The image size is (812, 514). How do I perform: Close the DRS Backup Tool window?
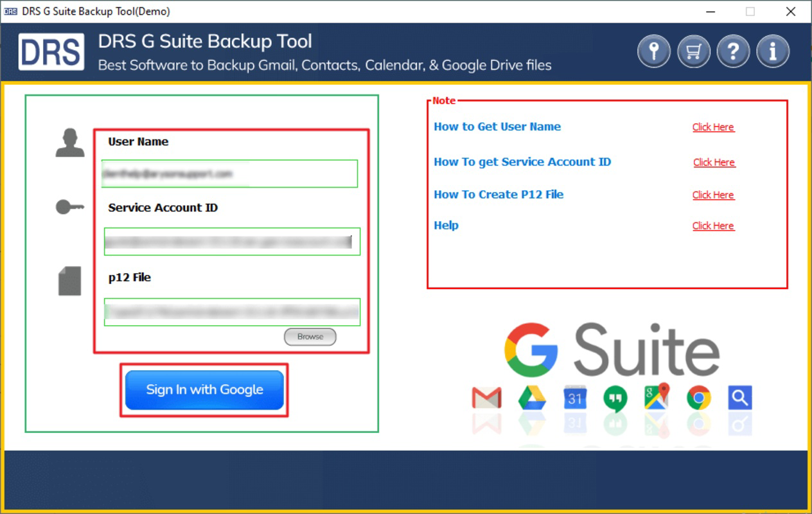click(791, 12)
